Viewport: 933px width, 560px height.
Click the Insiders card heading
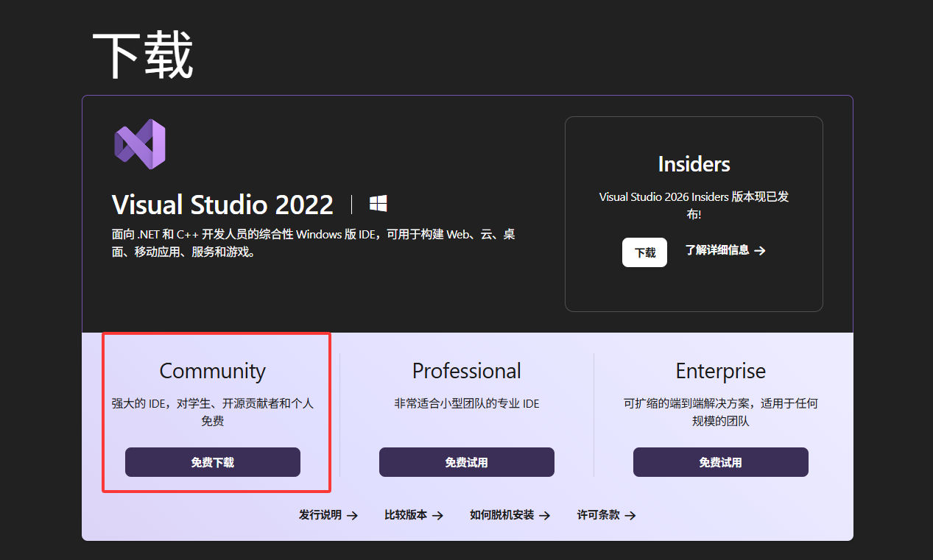(x=694, y=163)
